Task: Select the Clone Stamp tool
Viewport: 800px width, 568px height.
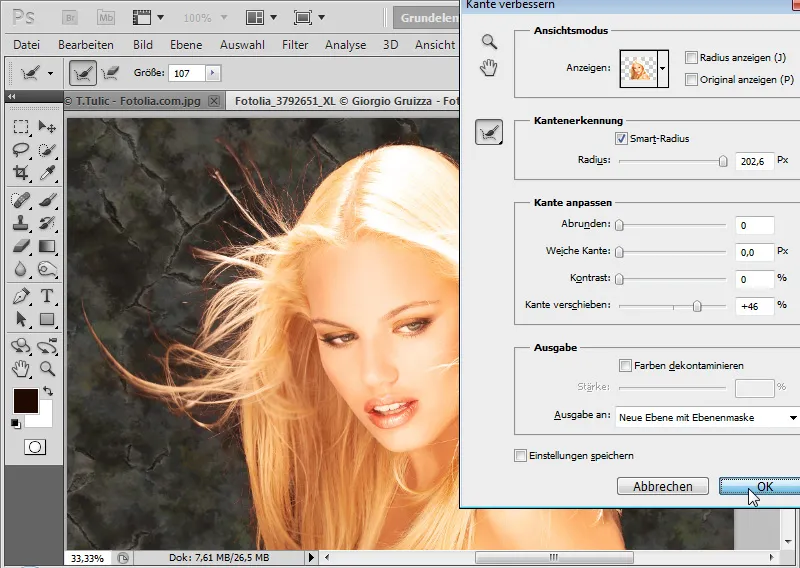Action: point(21,223)
